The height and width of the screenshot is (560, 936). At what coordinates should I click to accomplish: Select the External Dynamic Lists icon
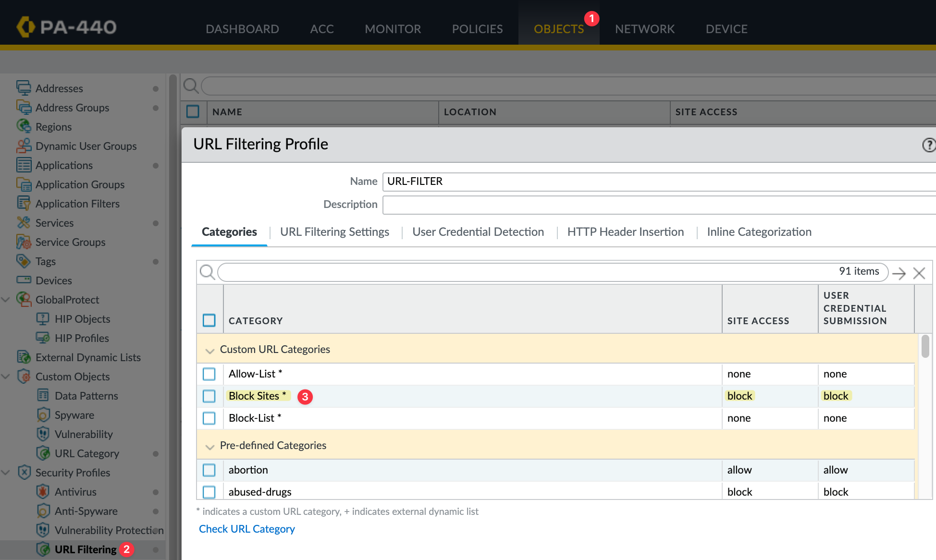click(23, 357)
